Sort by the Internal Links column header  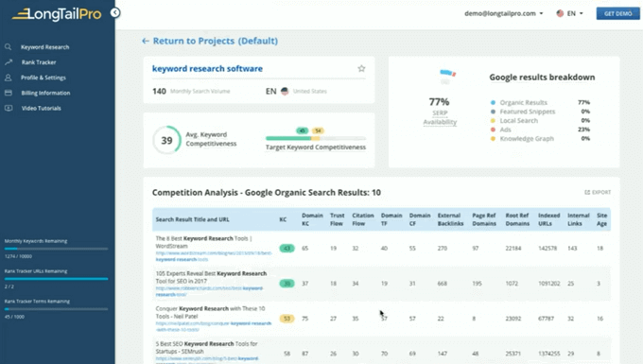(x=578, y=219)
